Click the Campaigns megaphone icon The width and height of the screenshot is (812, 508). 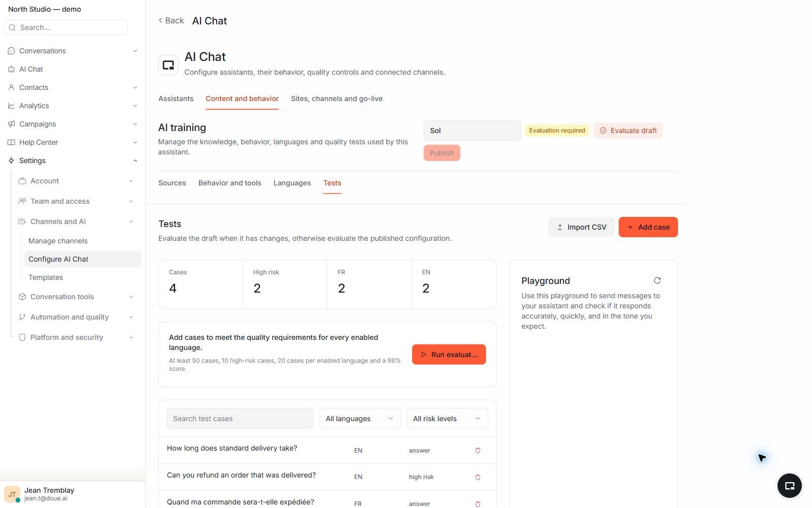pyautogui.click(x=11, y=124)
